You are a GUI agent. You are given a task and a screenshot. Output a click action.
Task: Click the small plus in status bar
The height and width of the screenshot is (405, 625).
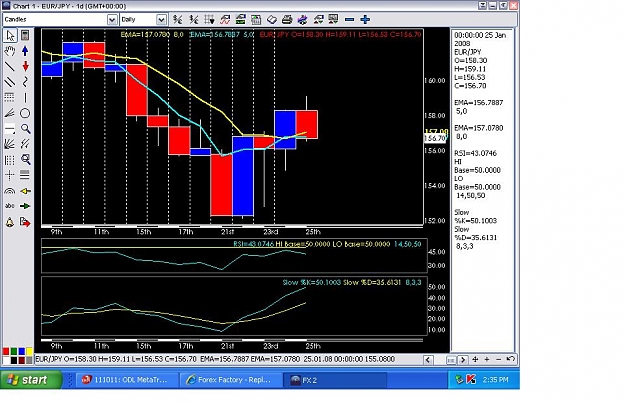pos(487,360)
